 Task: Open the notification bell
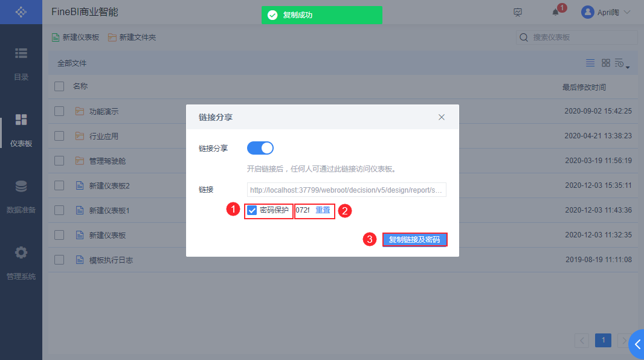(x=555, y=12)
